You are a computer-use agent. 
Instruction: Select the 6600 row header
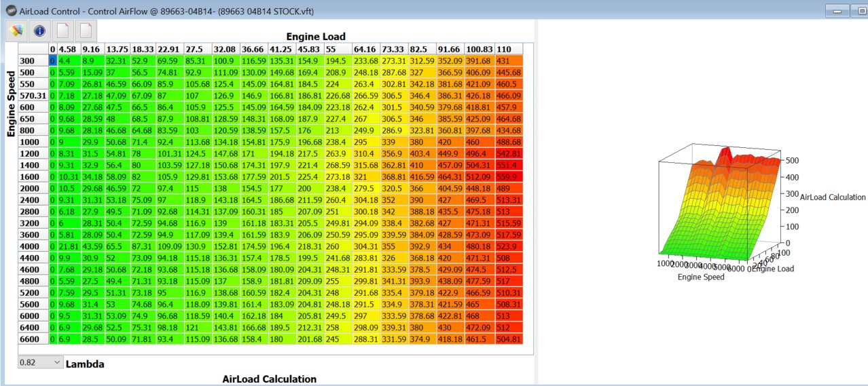coord(33,339)
